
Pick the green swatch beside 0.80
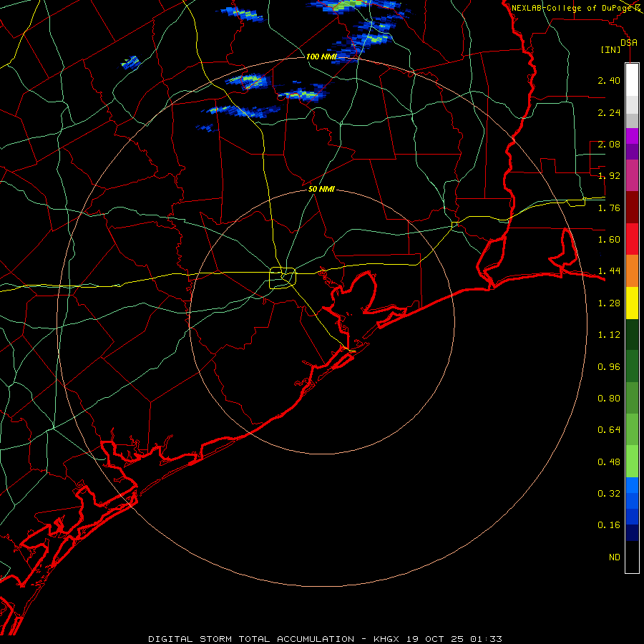632,398
